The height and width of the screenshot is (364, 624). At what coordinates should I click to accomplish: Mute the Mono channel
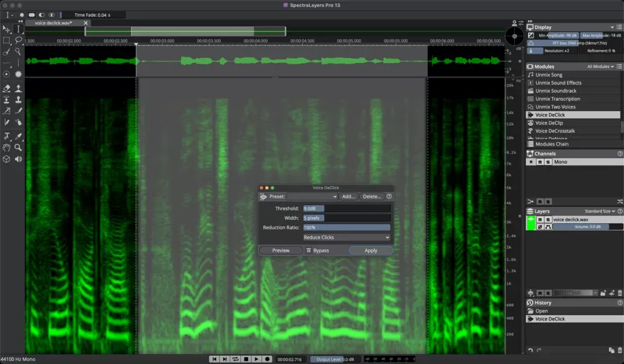point(540,161)
